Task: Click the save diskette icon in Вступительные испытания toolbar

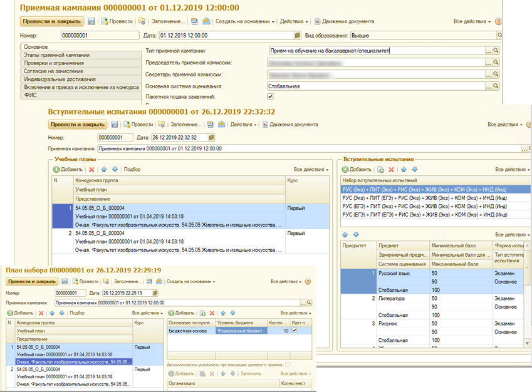Action: [115, 125]
